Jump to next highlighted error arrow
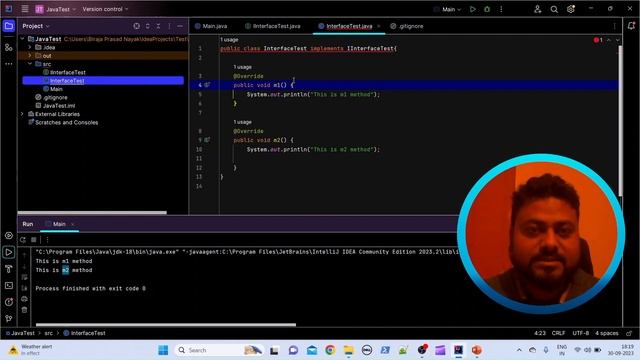The width and height of the screenshot is (640, 360). pos(618,40)
